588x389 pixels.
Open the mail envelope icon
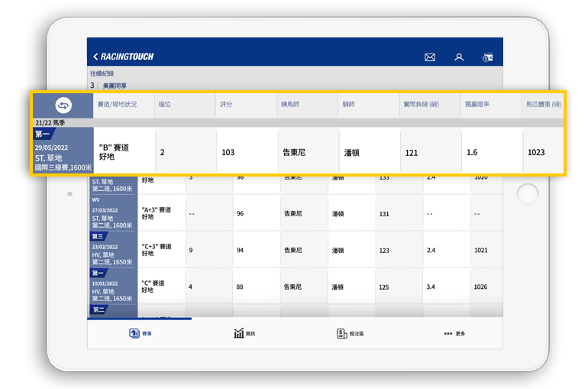click(430, 57)
